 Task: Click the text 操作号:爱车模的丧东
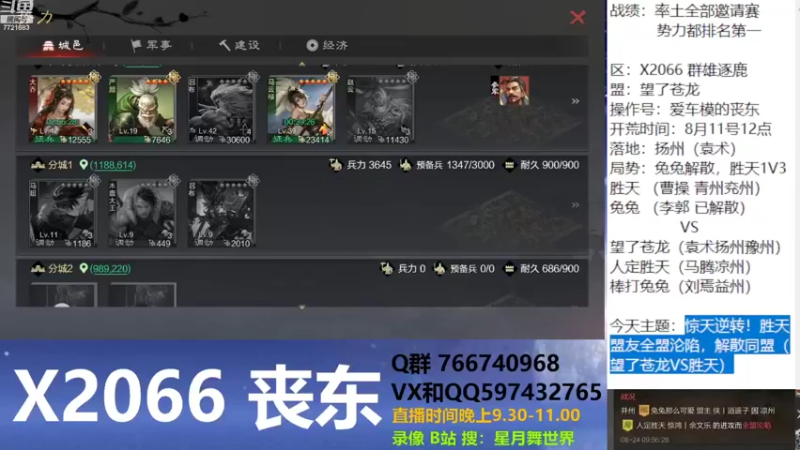click(x=685, y=109)
